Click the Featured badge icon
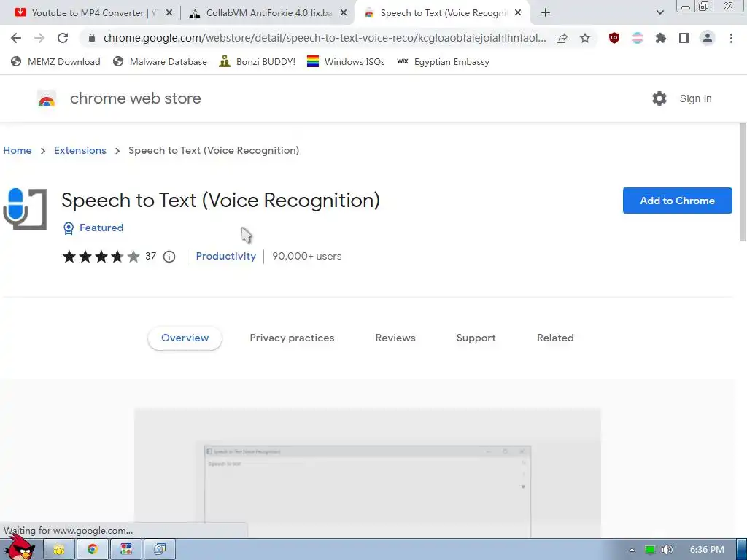 coord(69,228)
